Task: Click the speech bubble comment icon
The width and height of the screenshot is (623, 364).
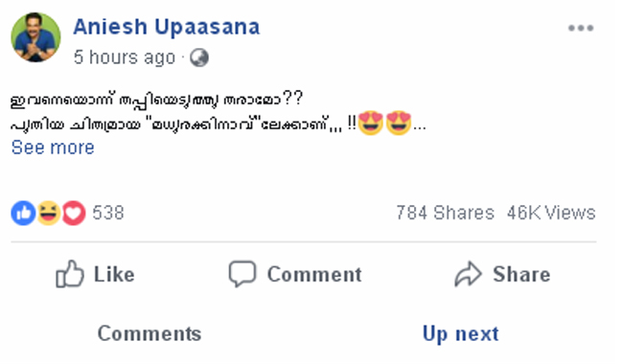Action: [x=242, y=274]
